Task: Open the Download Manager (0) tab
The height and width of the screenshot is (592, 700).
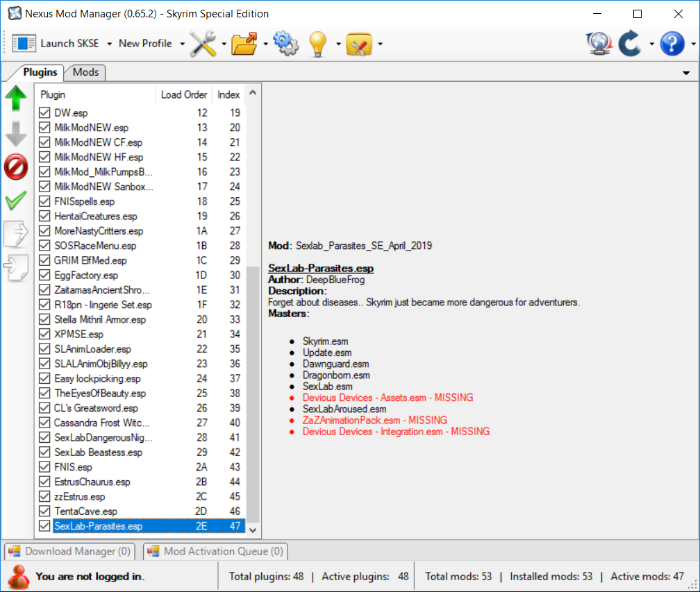Action: pyautogui.click(x=70, y=552)
